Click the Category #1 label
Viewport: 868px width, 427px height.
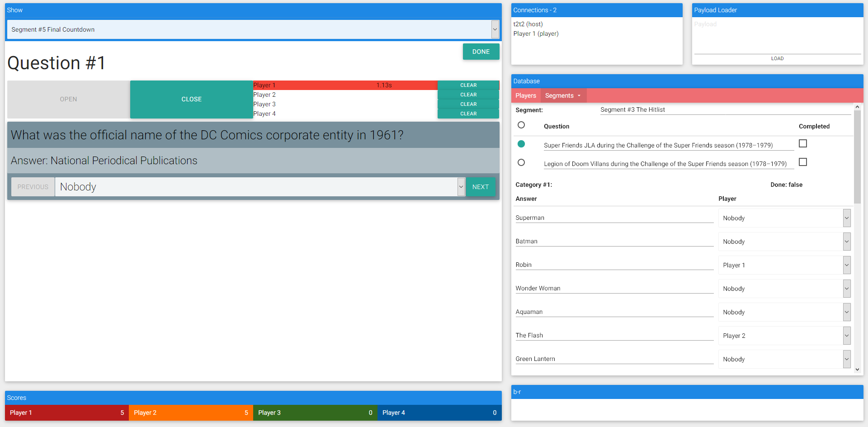click(534, 185)
